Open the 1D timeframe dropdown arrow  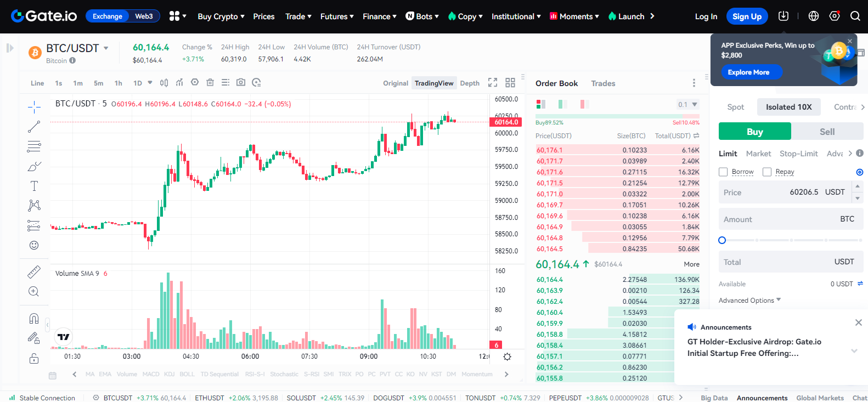[x=150, y=83]
